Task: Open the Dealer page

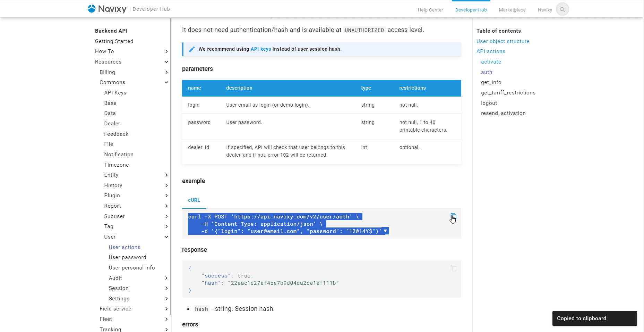Action: coord(112,124)
